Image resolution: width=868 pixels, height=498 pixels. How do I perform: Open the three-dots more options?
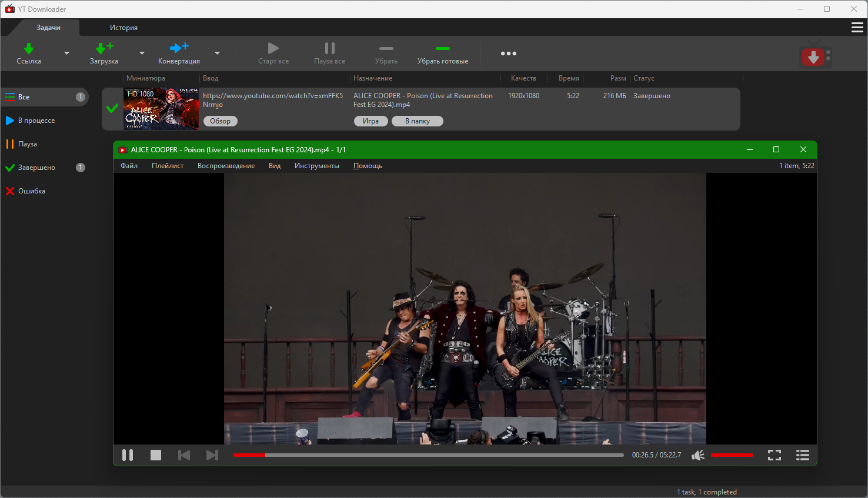pyautogui.click(x=509, y=54)
